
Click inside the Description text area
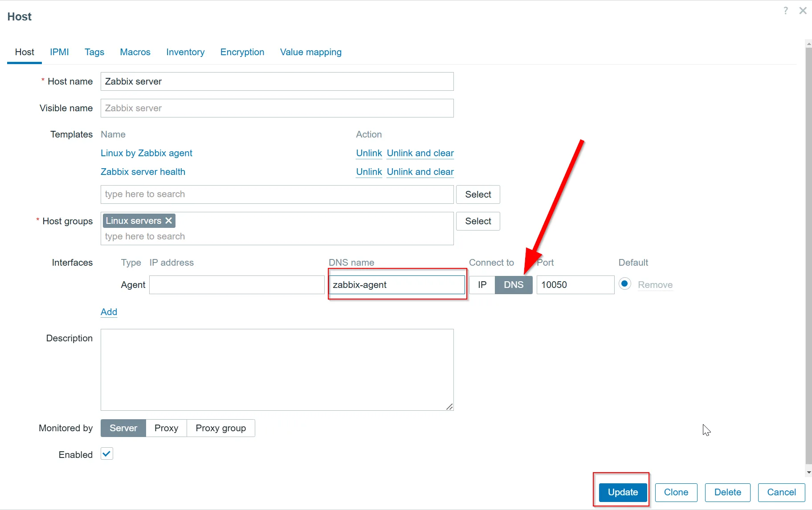point(277,370)
